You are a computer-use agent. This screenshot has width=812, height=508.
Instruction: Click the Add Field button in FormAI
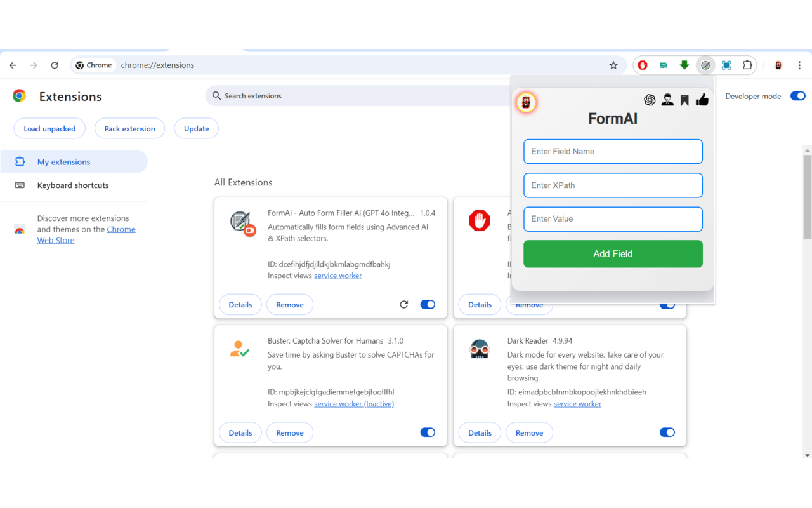pos(612,253)
